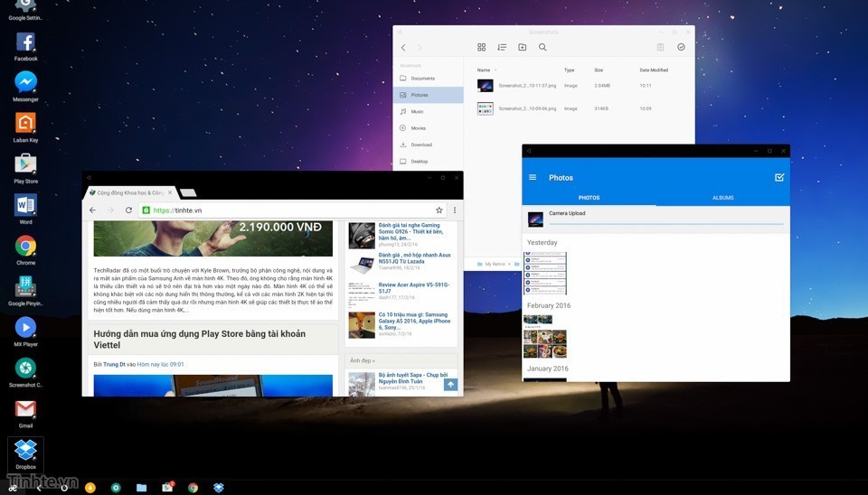Open Movies in the file manager sidebar
This screenshot has height=495, width=868.
tap(429, 128)
